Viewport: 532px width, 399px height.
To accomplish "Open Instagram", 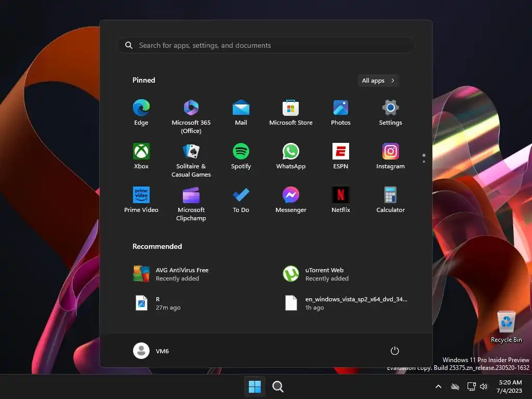I will point(391,156).
